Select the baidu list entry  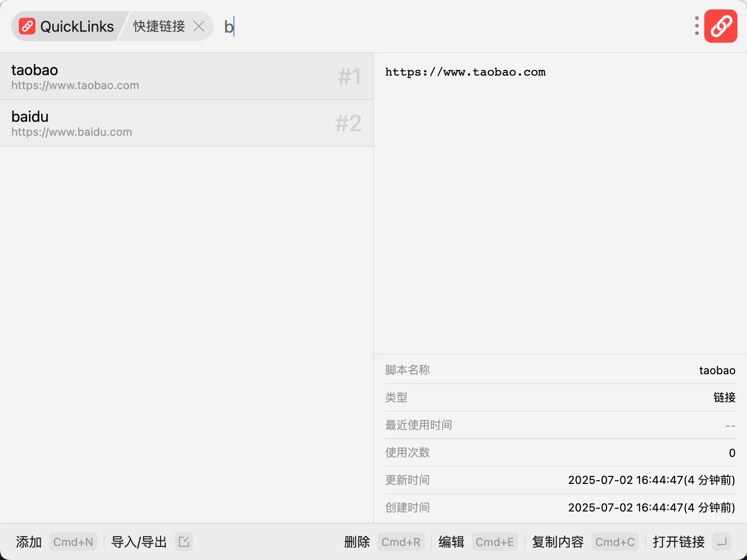pyautogui.click(x=187, y=123)
